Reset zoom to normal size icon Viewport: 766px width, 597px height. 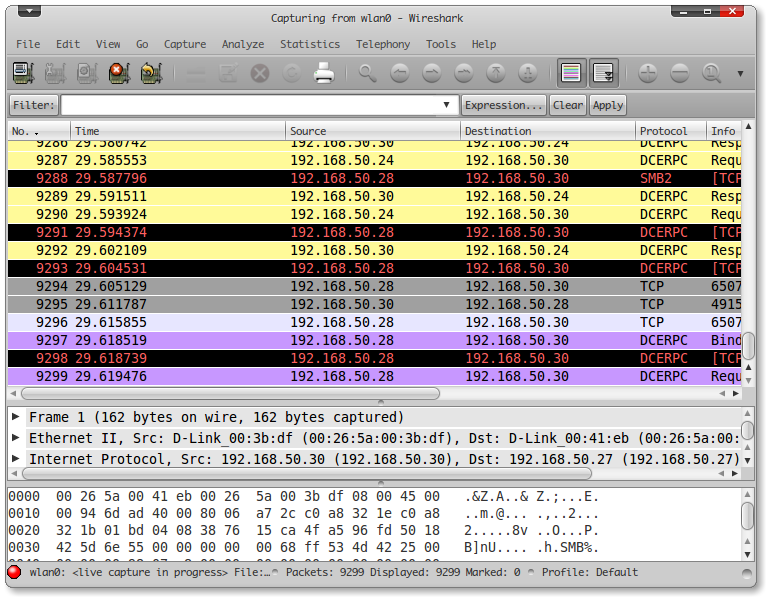pos(712,73)
